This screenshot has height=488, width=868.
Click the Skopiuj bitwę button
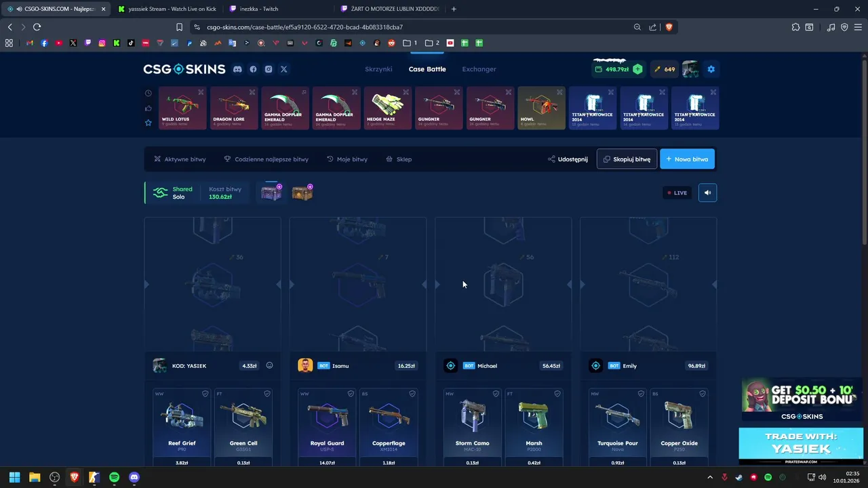[x=627, y=159]
